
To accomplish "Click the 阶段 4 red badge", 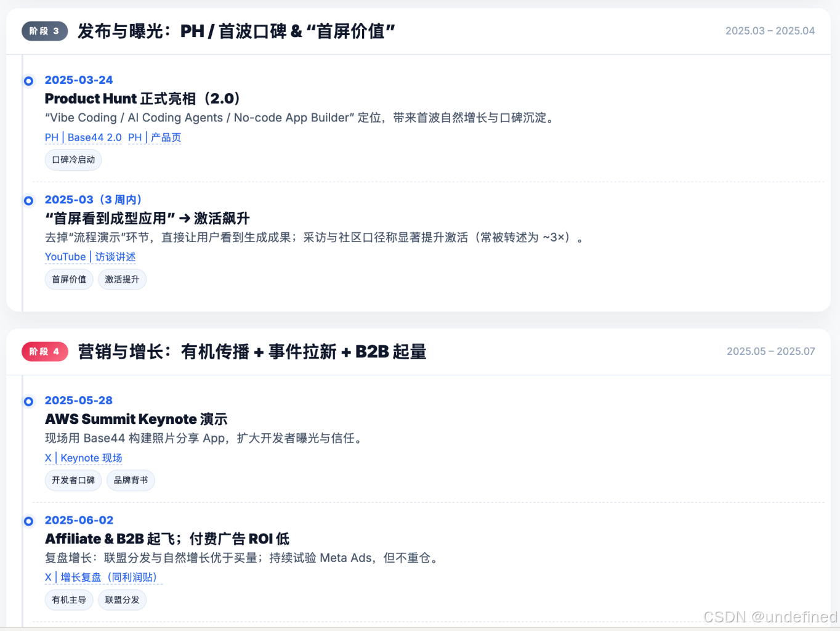I will (x=44, y=351).
